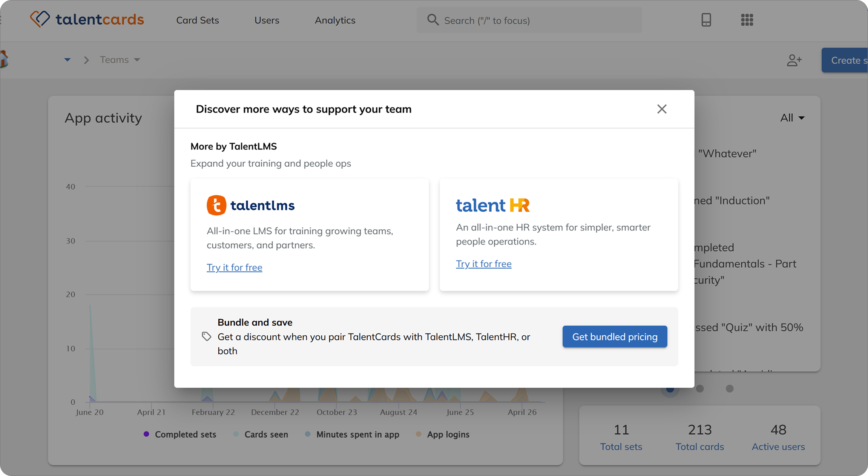
Task: Click the talentlms logo in the card
Action: click(251, 205)
